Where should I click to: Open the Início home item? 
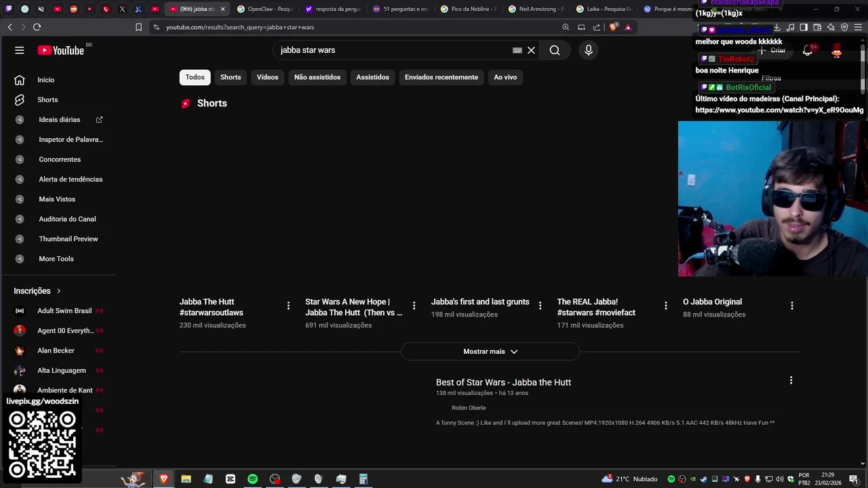[59, 80]
